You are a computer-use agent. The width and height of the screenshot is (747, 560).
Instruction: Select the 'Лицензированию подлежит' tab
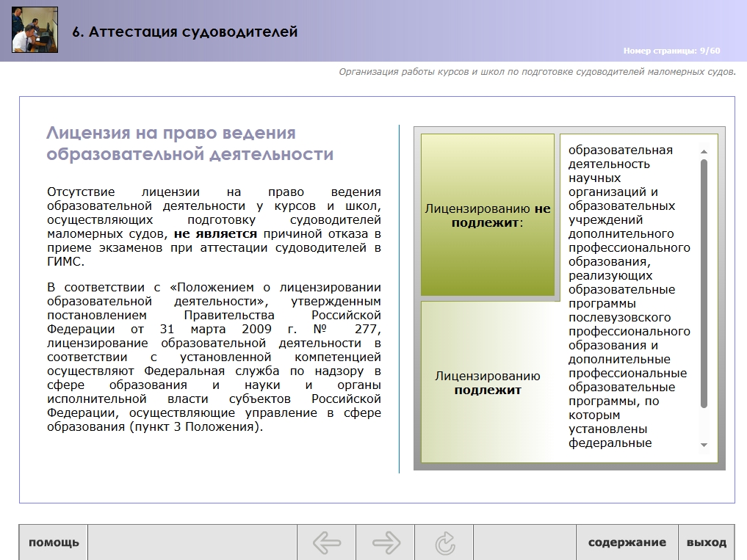tap(488, 382)
